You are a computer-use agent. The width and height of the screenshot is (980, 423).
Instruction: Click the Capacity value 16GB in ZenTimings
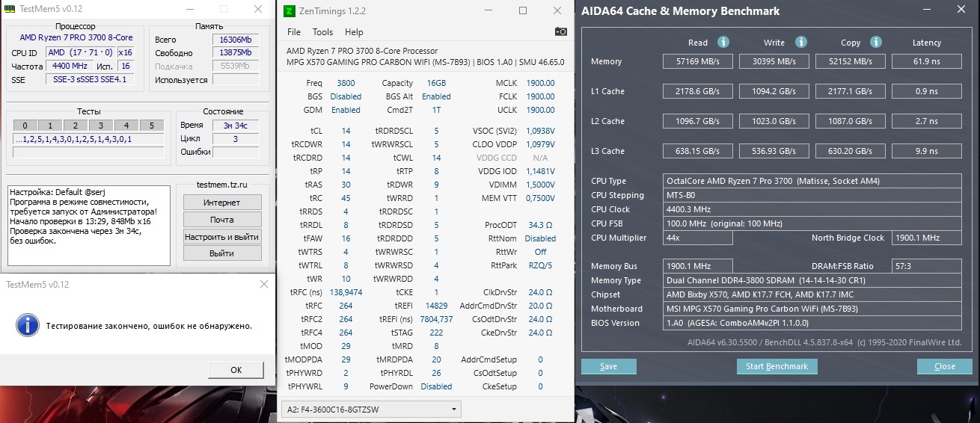pos(436,83)
